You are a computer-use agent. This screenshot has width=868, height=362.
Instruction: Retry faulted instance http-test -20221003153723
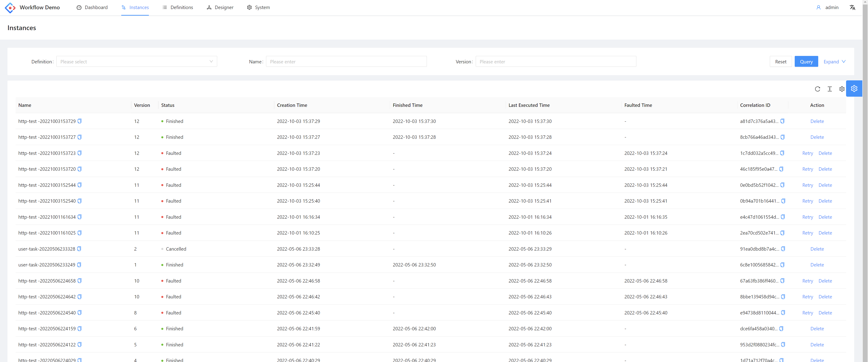pos(807,153)
